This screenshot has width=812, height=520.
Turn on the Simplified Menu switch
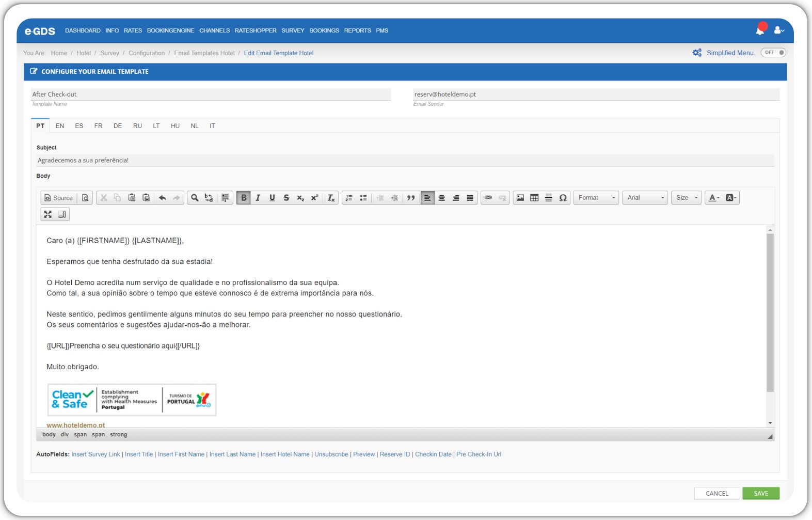(x=773, y=53)
